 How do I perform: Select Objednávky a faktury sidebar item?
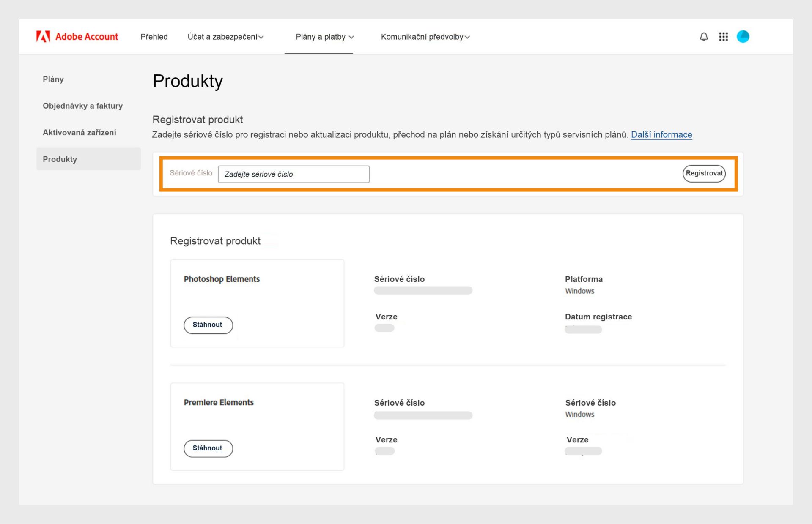[x=82, y=106]
